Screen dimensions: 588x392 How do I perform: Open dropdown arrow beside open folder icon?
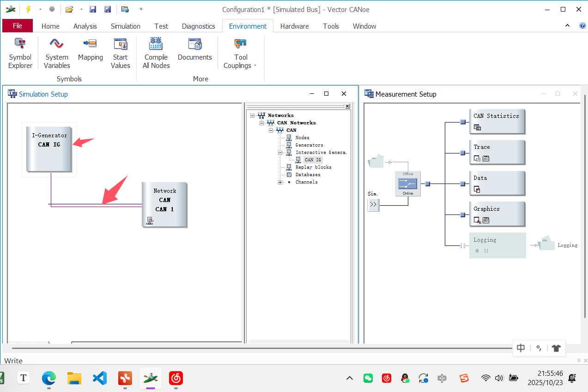click(81, 9)
